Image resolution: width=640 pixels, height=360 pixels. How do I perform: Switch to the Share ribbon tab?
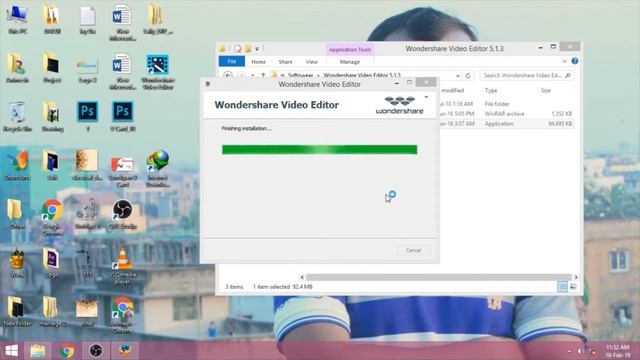285,62
